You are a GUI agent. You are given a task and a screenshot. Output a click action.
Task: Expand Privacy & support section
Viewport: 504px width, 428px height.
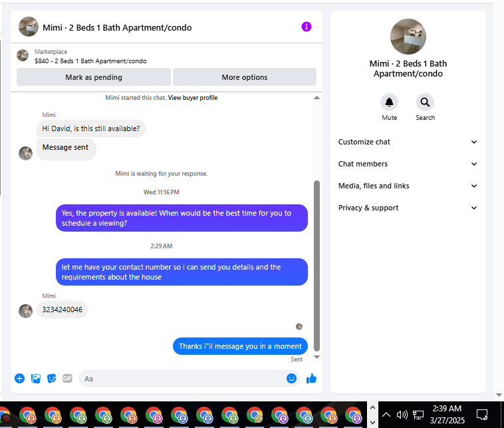[x=408, y=208]
